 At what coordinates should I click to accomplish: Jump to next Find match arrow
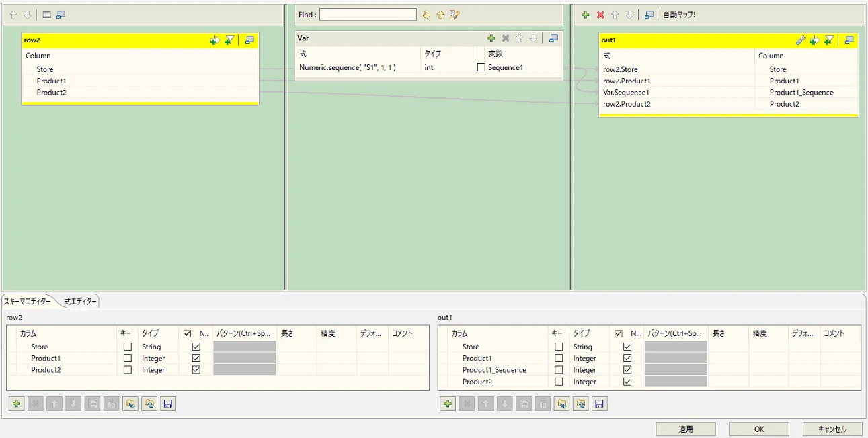[x=426, y=15]
